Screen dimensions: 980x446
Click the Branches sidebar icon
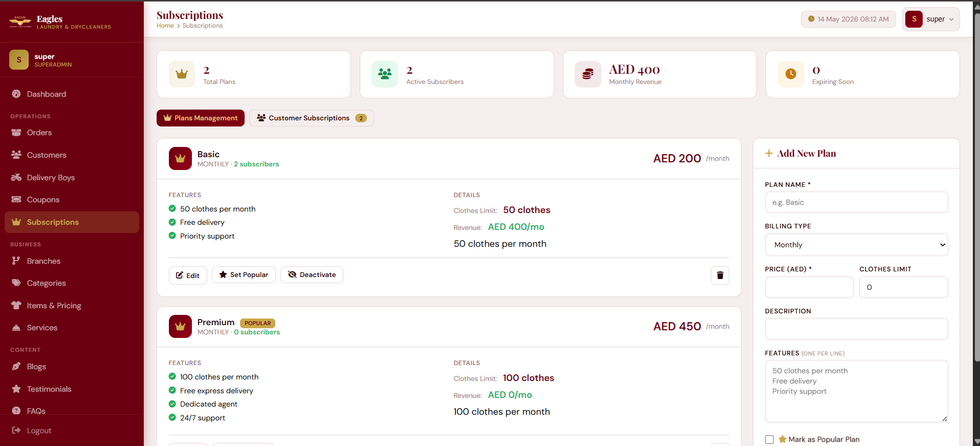(x=16, y=261)
